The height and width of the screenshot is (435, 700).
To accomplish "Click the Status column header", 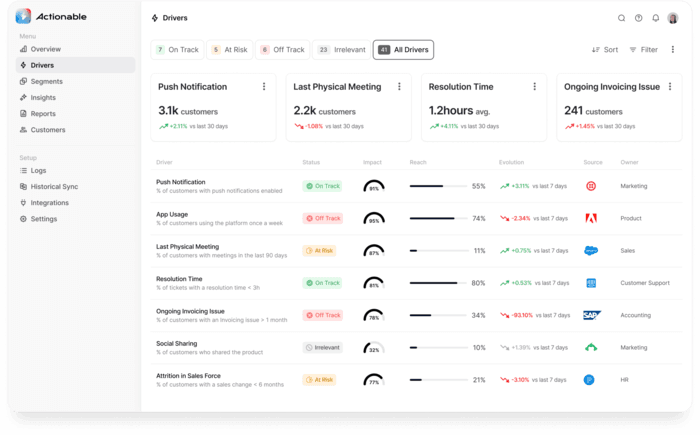I will pyautogui.click(x=311, y=162).
